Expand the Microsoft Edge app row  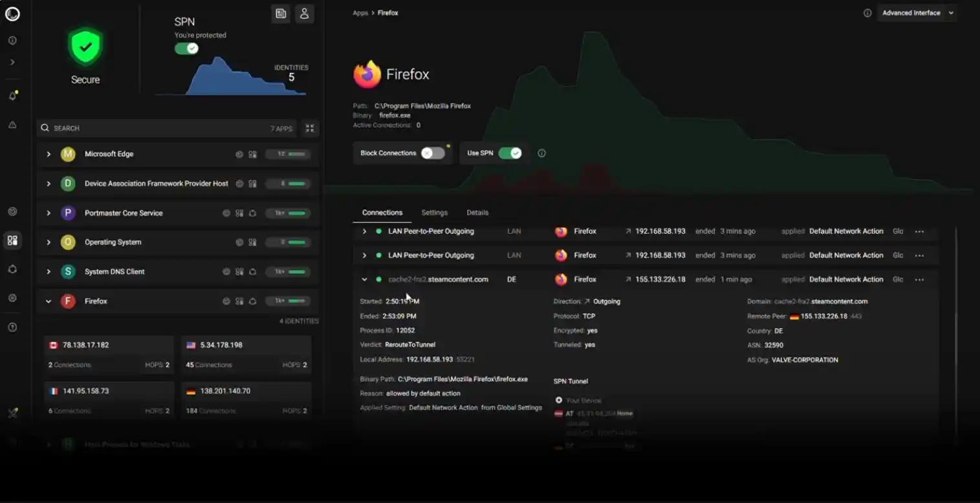coord(49,154)
